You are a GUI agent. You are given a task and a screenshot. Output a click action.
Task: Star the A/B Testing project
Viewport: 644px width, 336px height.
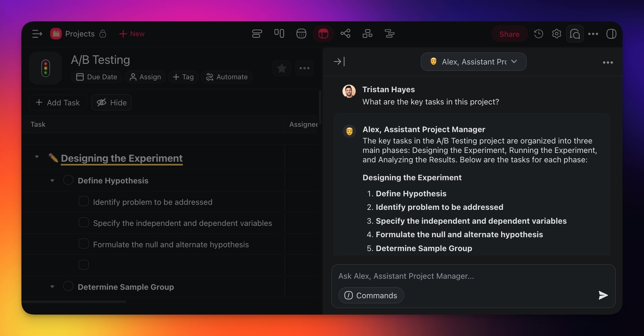coord(282,68)
